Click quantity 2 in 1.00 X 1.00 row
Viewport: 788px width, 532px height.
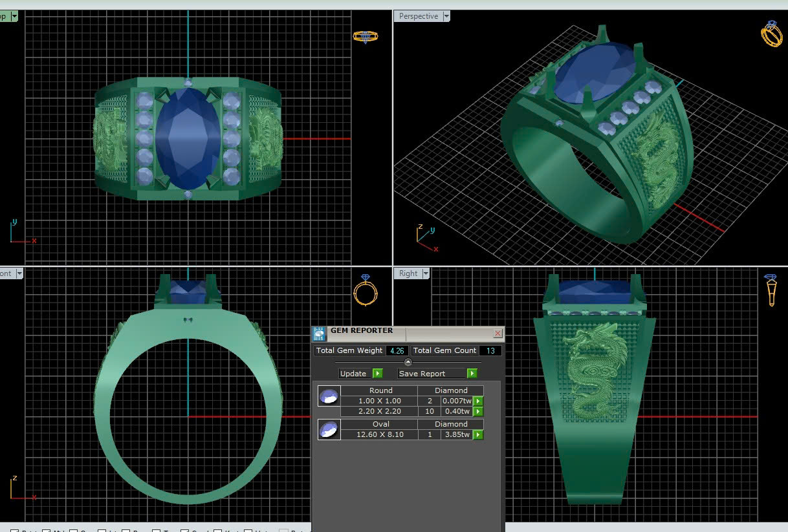pyautogui.click(x=430, y=401)
